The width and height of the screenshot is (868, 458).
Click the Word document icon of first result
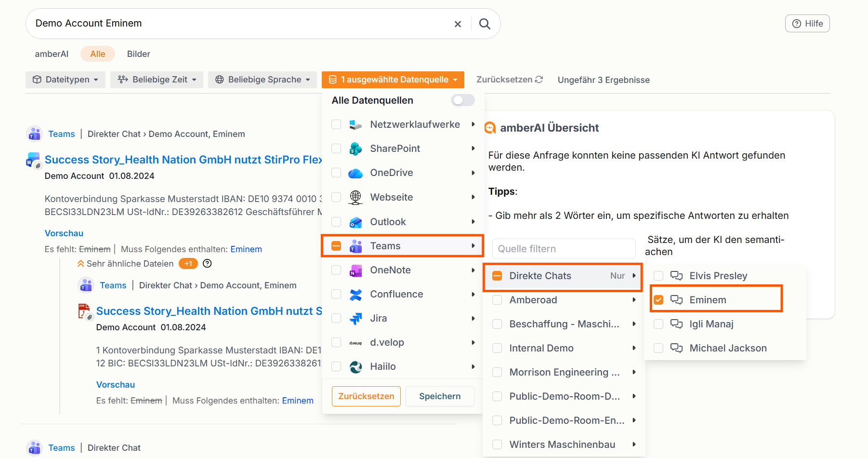point(33,160)
